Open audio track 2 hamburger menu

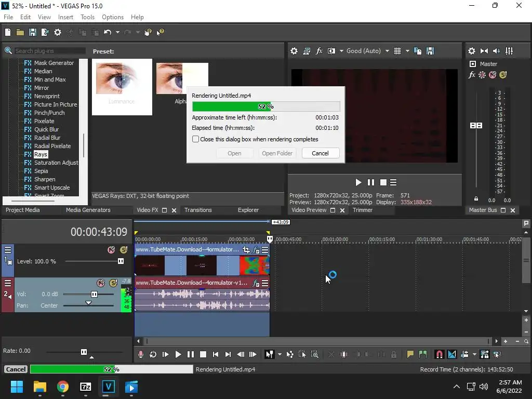tap(8, 283)
